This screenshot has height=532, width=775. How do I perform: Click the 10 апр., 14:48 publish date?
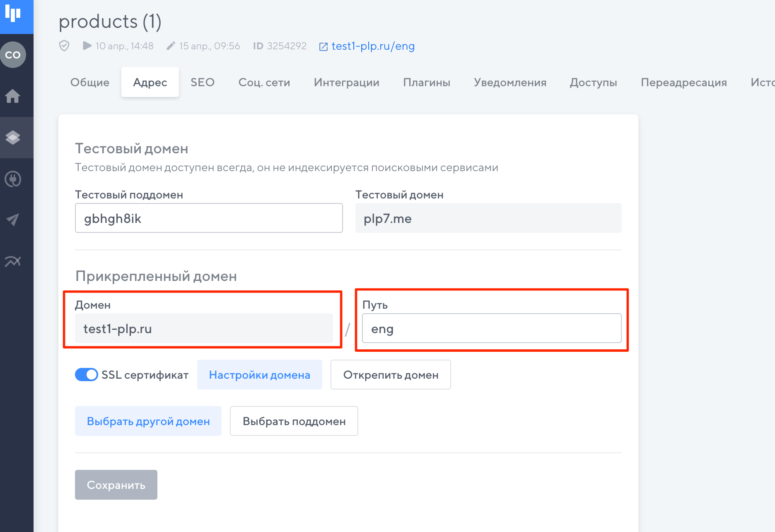(x=124, y=46)
